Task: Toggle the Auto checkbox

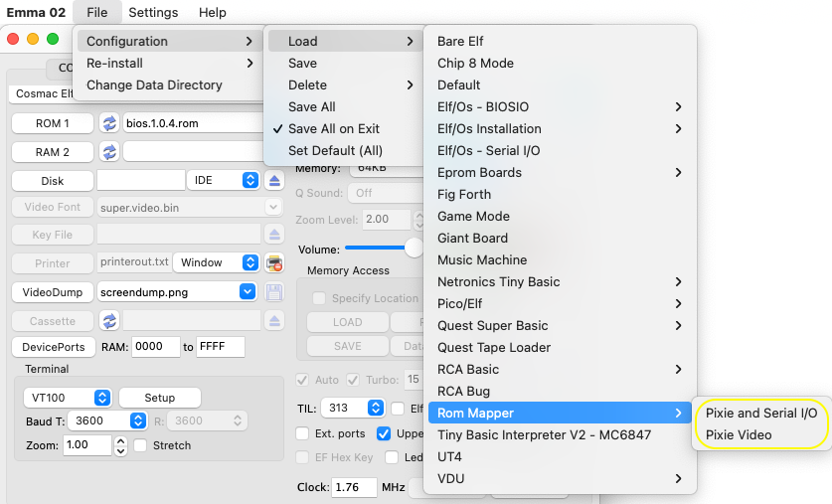Action: point(302,380)
